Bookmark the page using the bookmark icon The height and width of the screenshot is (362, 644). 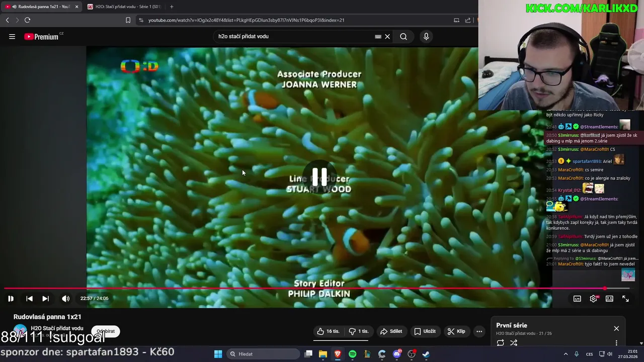[x=128, y=20]
